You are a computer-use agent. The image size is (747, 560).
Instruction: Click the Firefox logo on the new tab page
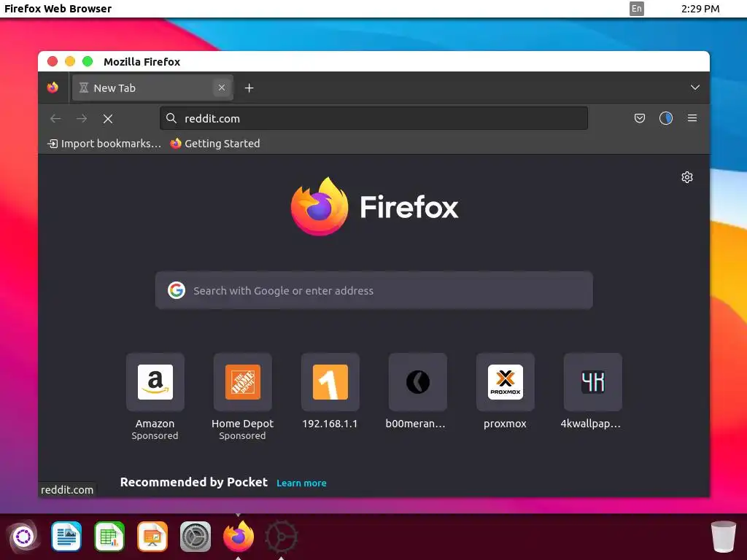point(374,206)
